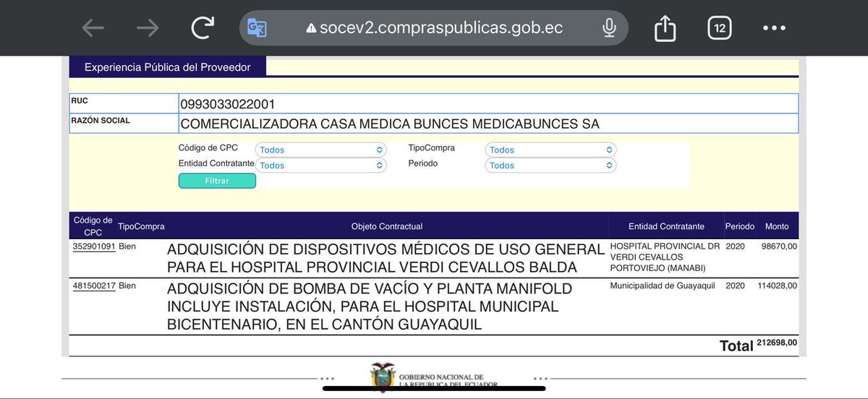Select the RUC value 0993033022001

227,104
